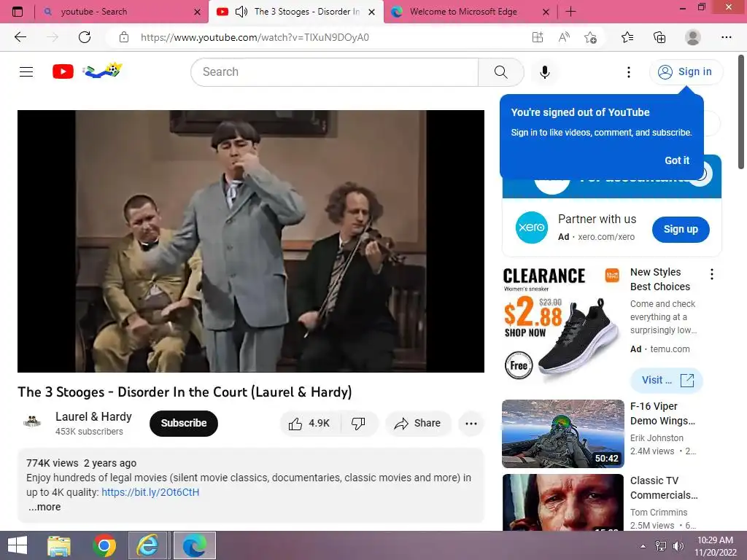The height and width of the screenshot is (560, 747).
Task: Like the video with thumbs up
Action: tap(310, 424)
